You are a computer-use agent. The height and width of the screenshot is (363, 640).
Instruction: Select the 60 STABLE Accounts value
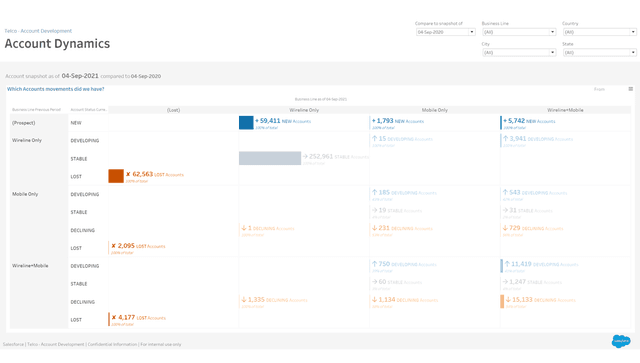click(x=397, y=282)
